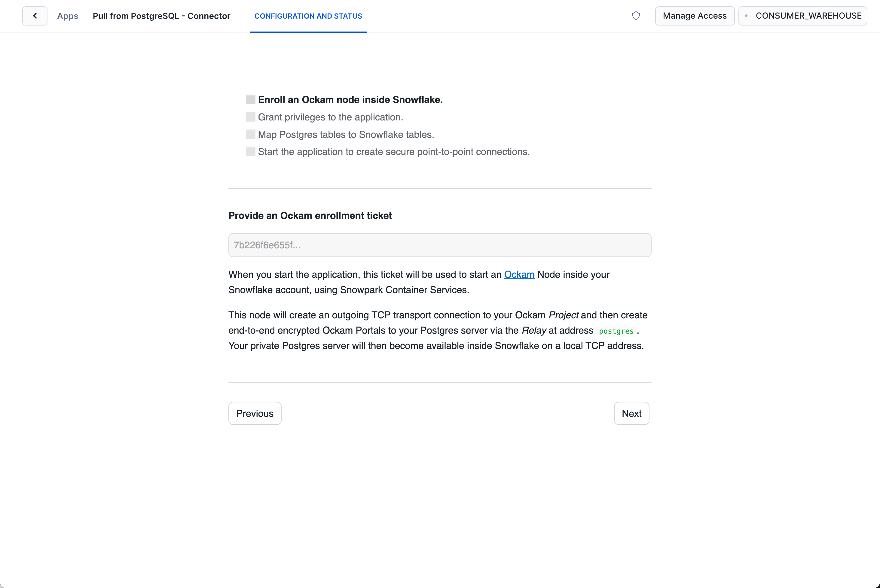Screen dimensions: 880x588
Task: Click the 'Map Postgres tables to Snowflake tables' step text
Action: pos(346,134)
